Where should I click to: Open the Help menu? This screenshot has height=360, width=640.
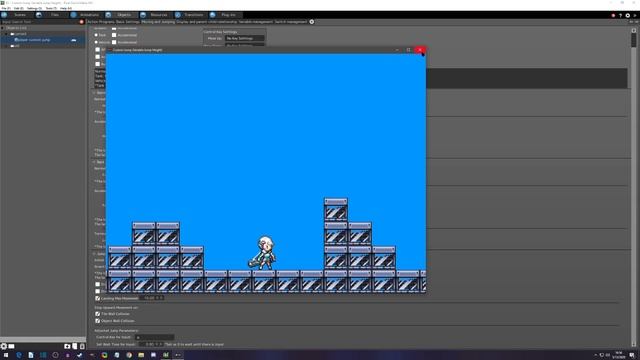click(x=66, y=8)
